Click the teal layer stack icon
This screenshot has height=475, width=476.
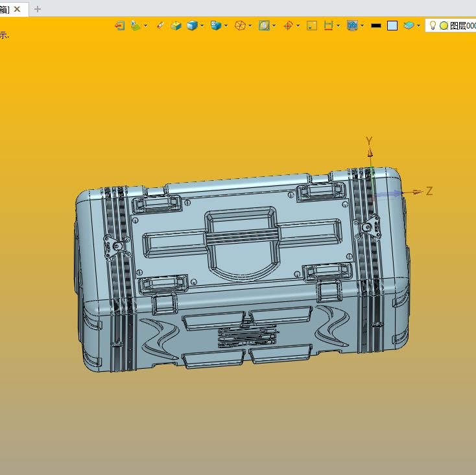click(x=409, y=25)
